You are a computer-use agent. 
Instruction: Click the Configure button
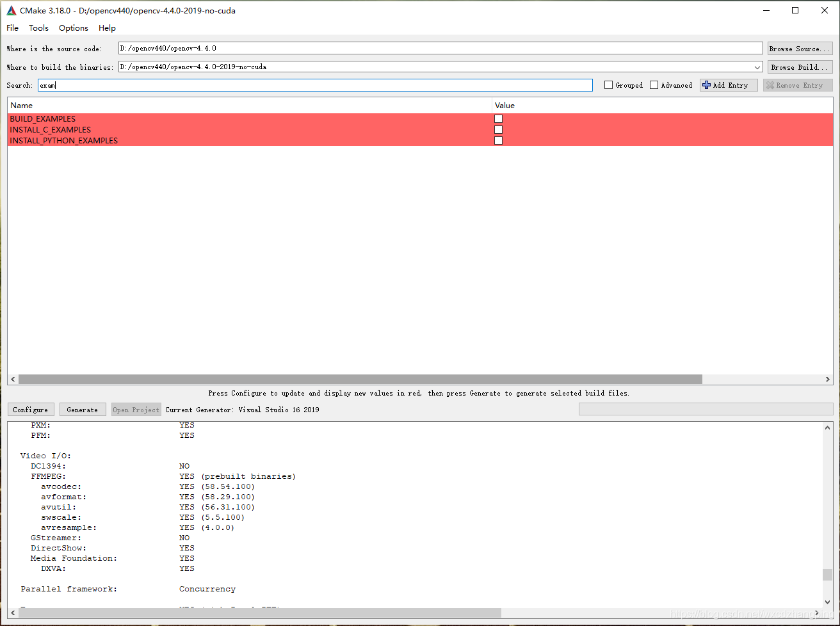[30, 410]
